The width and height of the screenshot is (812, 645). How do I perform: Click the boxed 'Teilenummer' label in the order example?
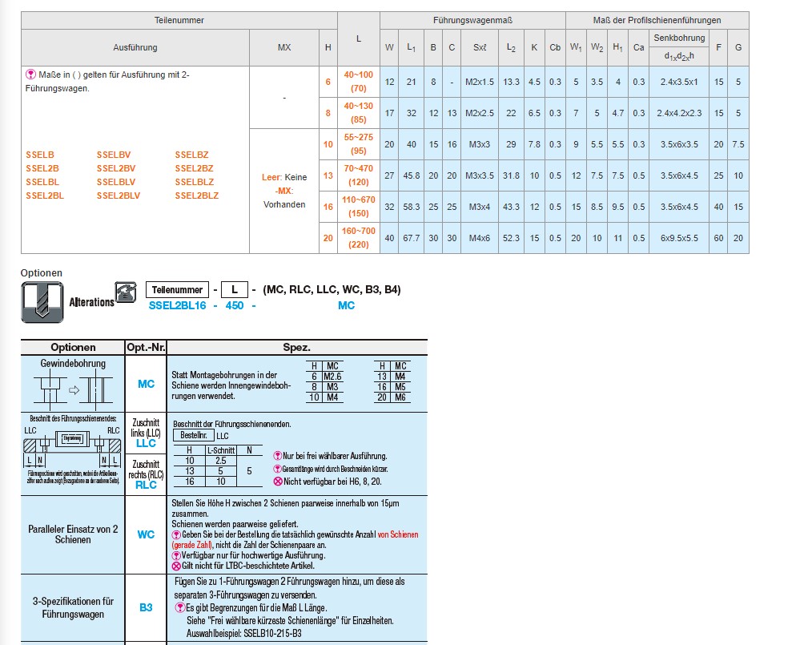tap(177, 289)
